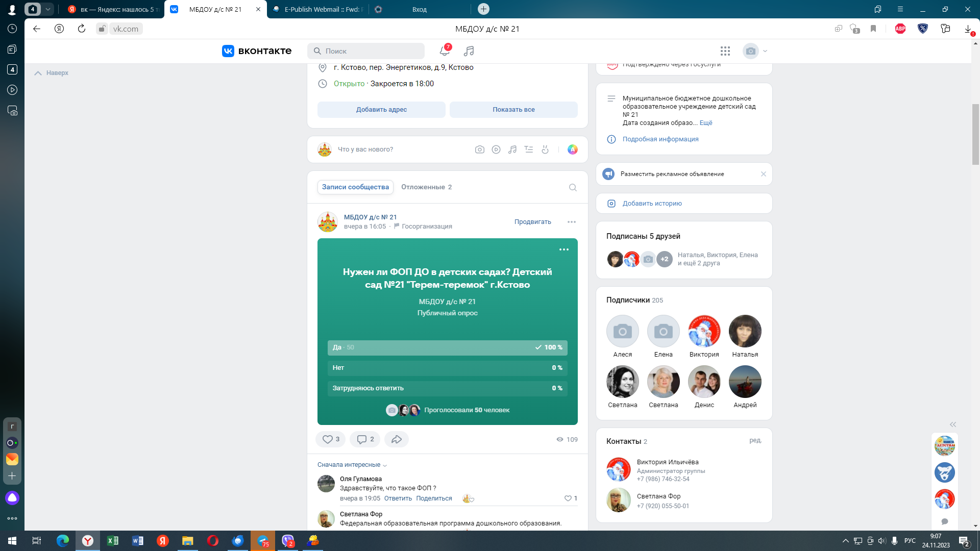Share the poll post
980x551 pixels.
(397, 439)
